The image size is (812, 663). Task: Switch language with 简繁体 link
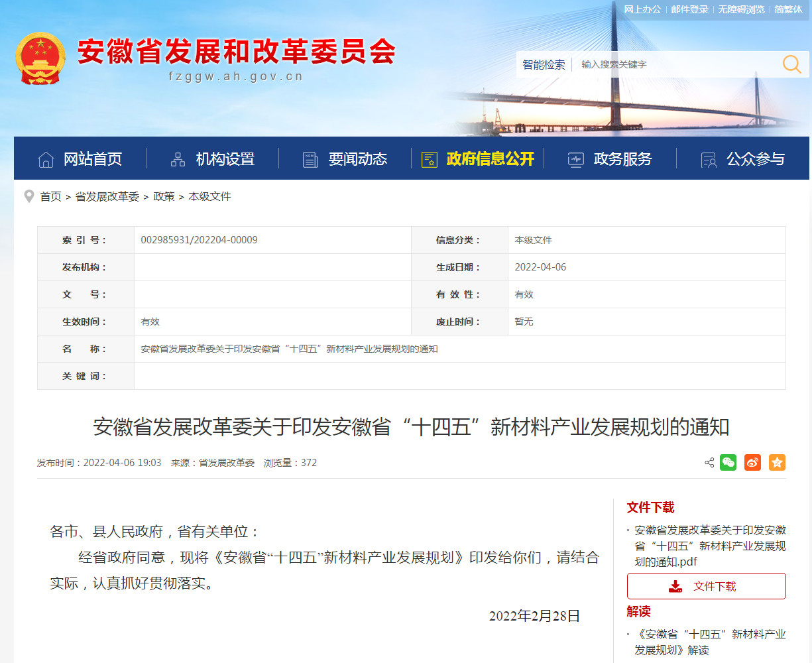click(x=788, y=9)
